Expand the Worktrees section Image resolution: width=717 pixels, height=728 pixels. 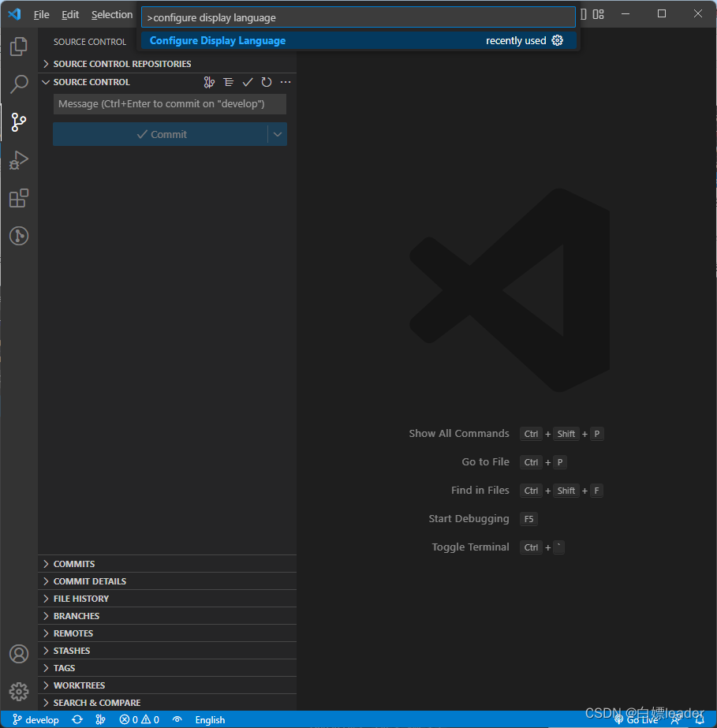point(167,685)
